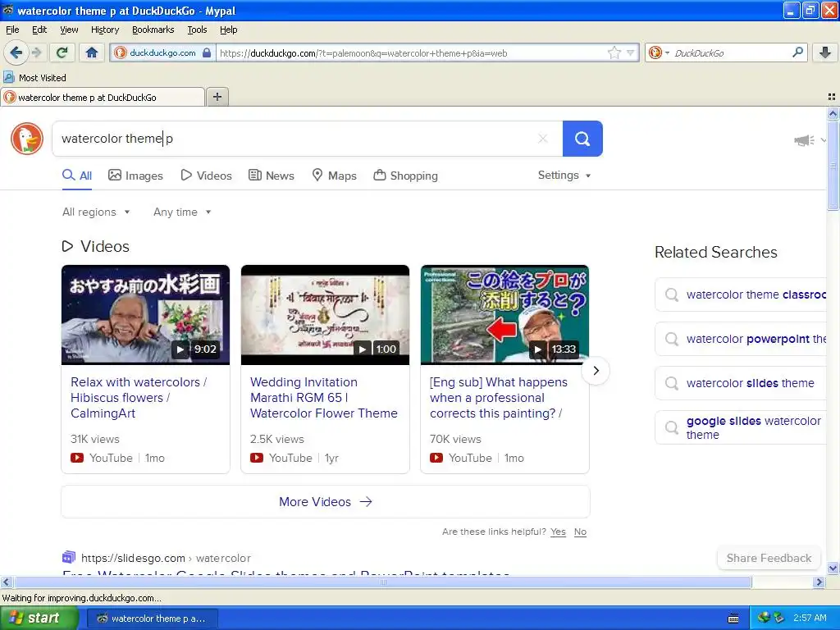840x630 pixels.
Task: Switch to the Videos results tab
Action: click(x=206, y=176)
